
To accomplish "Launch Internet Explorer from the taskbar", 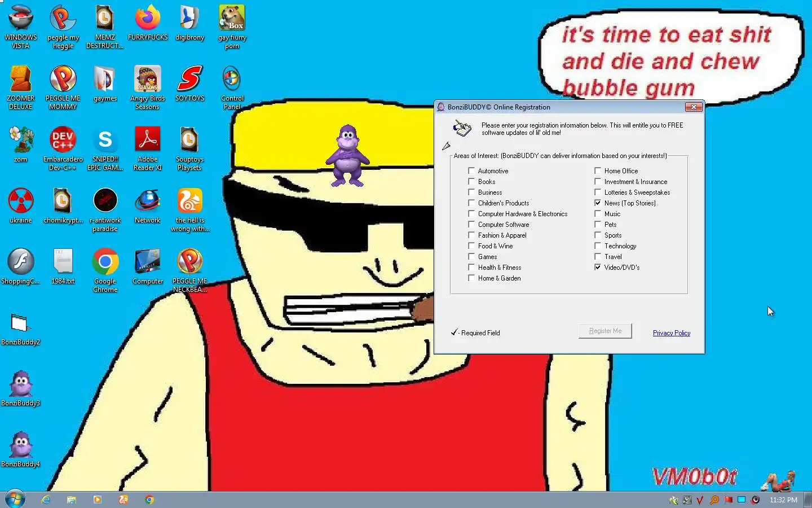I will point(46,500).
